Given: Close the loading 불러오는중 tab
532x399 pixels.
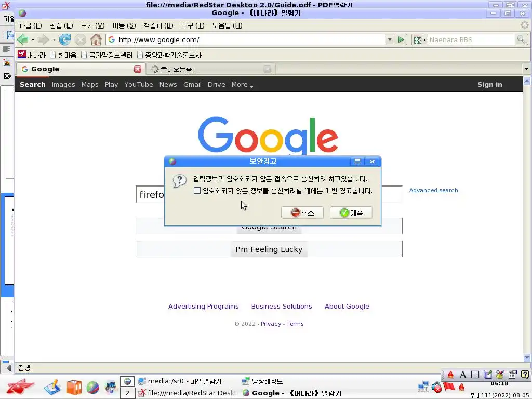Looking at the screenshot, I should tap(268, 69).
